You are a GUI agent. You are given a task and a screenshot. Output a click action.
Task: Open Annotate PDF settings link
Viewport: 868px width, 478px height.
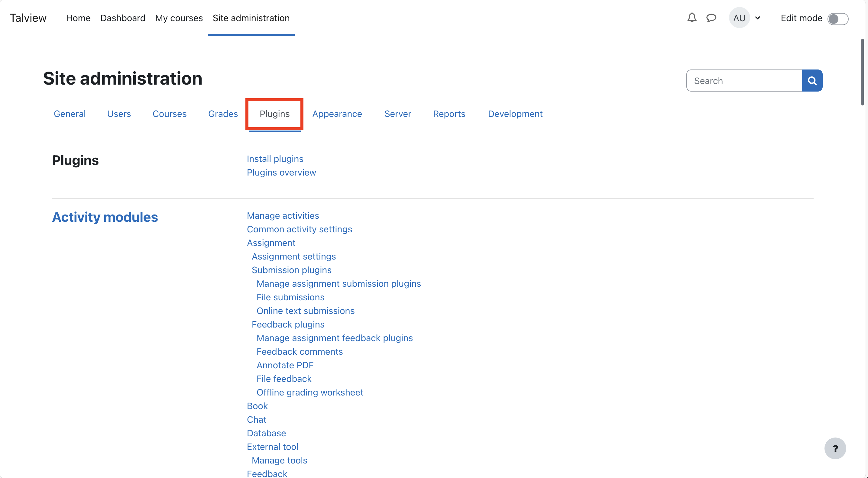(285, 365)
